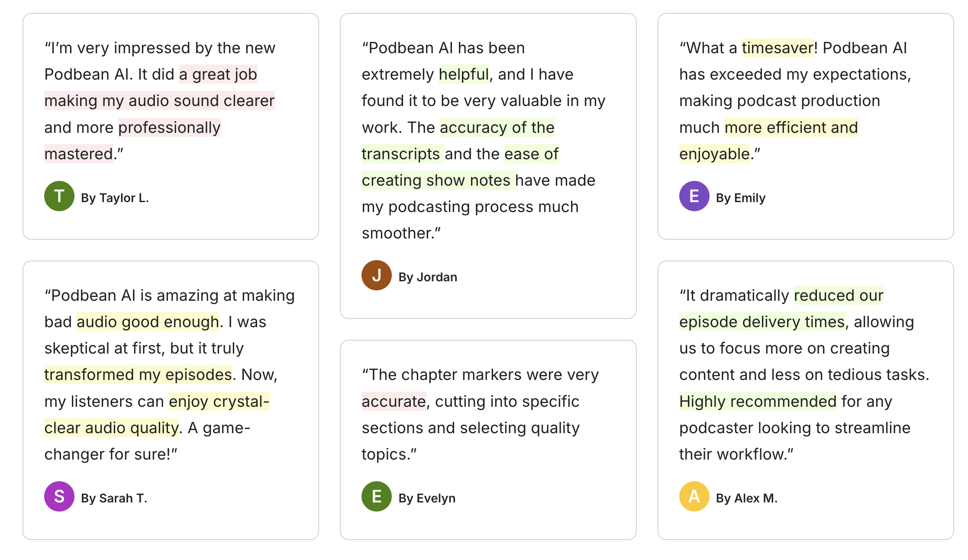Image resolution: width=968 pixels, height=560 pixels.
Task: Click highlighted phrase 'making my audio sound clearer'
Action: (x=159, y=101)
